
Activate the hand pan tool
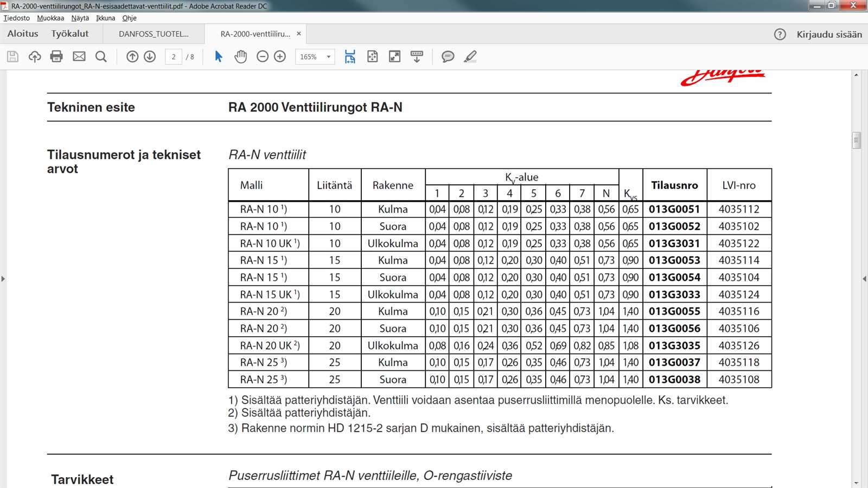(x=241, y=56)
